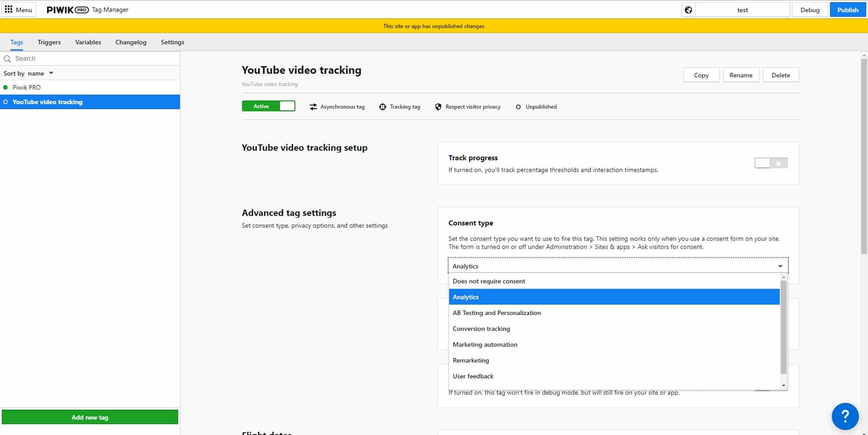
Task: Click the Debug button
Action: click(x=810, y=10)
